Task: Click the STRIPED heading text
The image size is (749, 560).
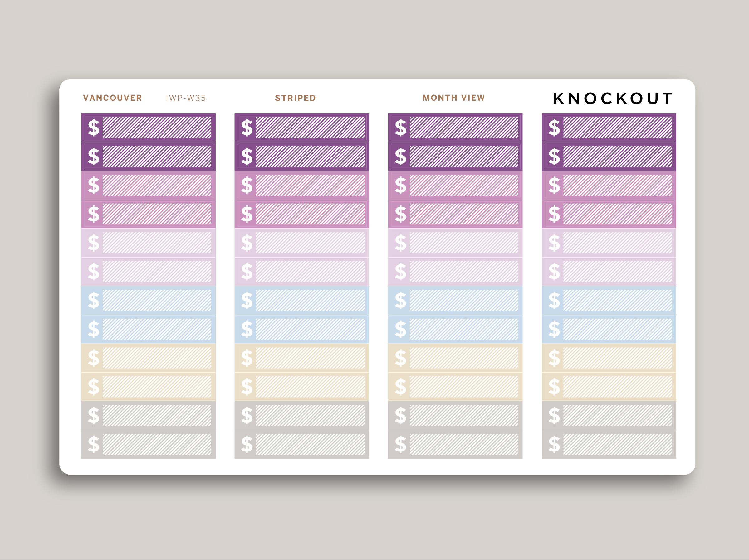Action: point(296,98)
